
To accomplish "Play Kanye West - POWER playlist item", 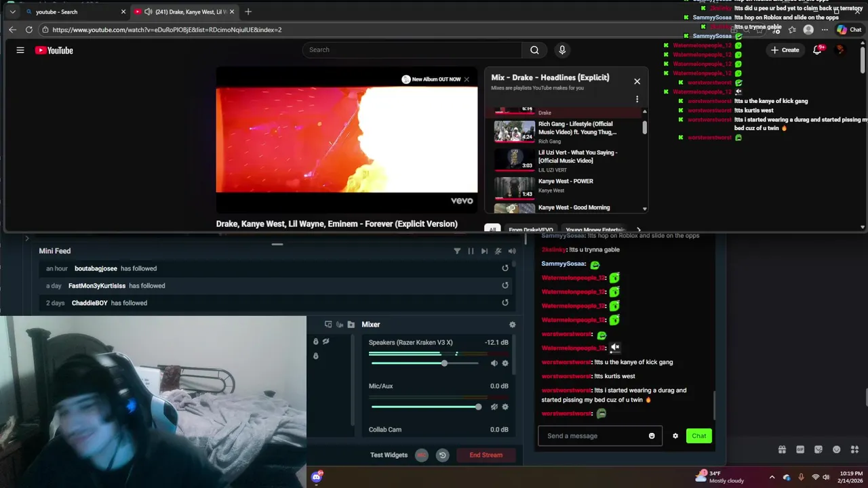I will click(x=566, y=188).
